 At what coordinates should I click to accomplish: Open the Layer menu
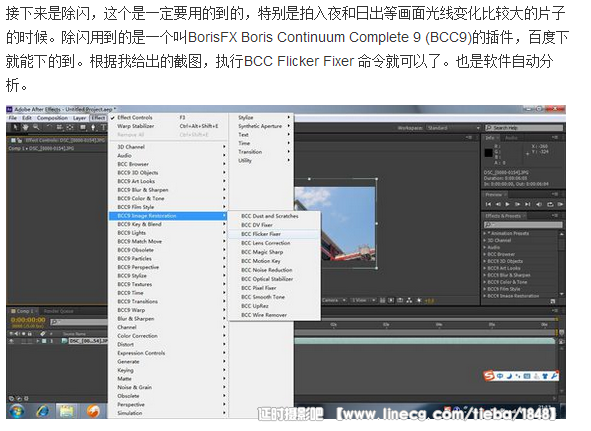[x=80, y=118]
